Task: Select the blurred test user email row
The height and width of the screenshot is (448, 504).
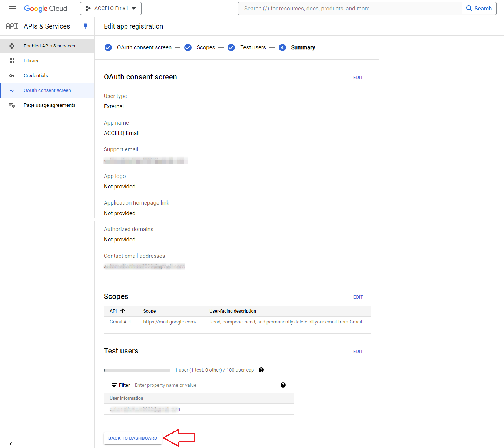Action: (x=199, y=409)
